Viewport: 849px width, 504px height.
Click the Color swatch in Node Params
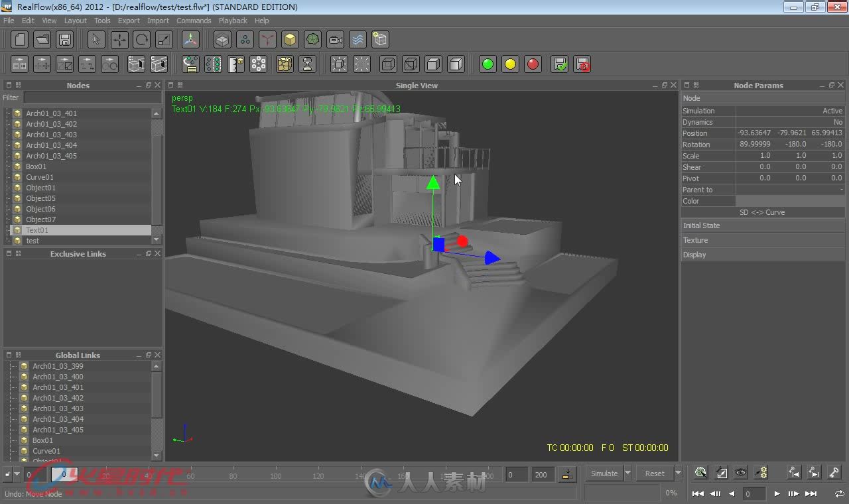(790, 201)
